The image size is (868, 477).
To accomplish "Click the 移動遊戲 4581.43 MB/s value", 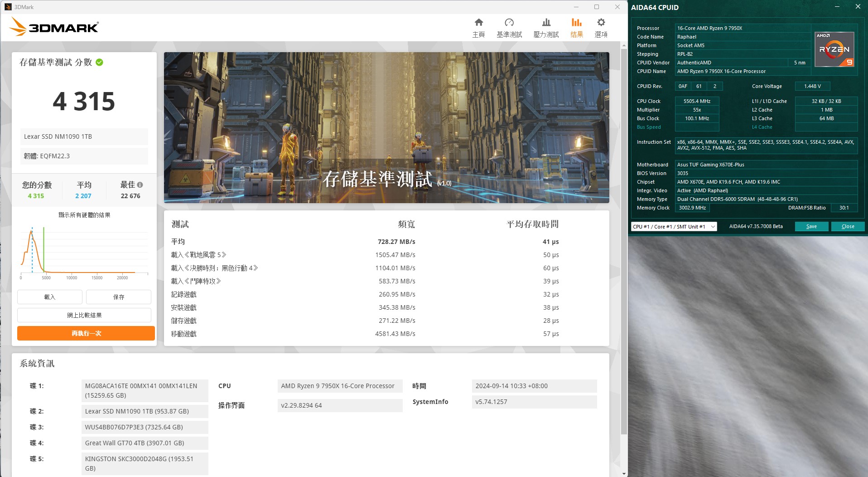I will 395,334.
